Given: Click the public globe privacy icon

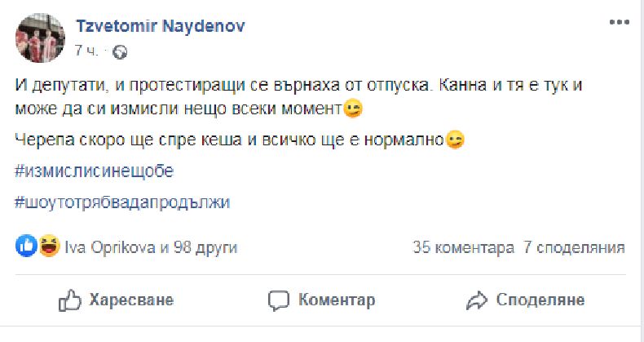Looking at the screenshot, I should coord(120,51).
